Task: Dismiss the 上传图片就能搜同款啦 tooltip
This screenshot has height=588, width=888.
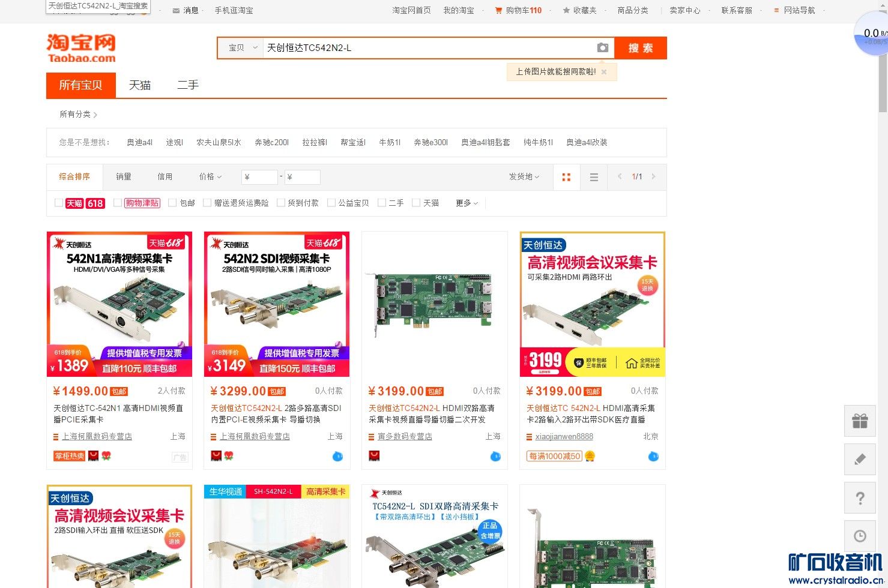Action: pyautogui.click(x=604, y=72)
